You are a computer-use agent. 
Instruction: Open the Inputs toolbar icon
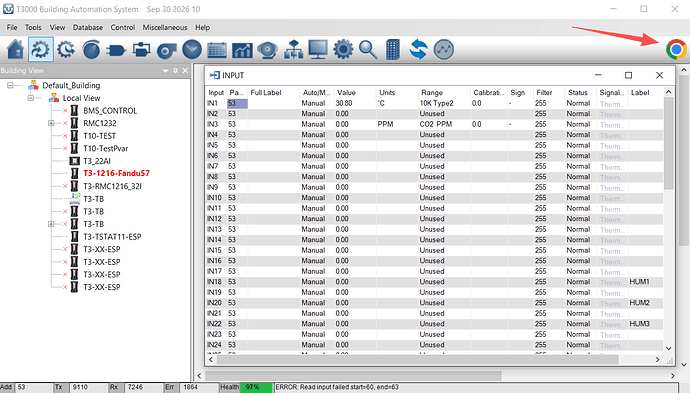(41, 49)
